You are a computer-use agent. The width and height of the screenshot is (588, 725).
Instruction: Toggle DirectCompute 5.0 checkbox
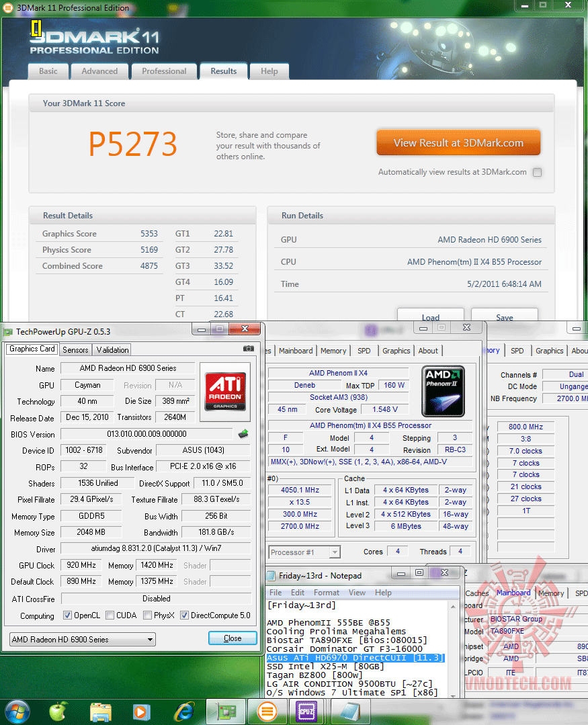point(184,615)
